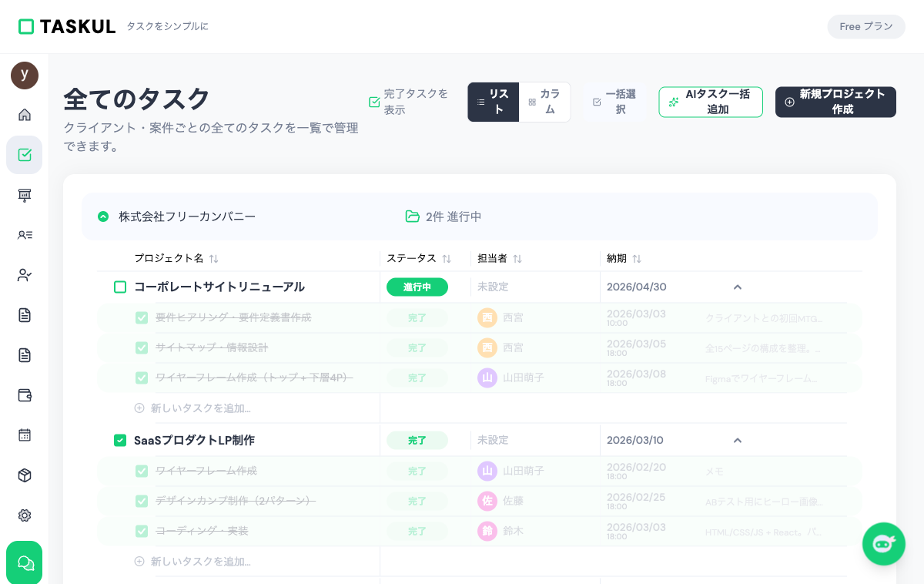The width and height of the screenshot is (924, 584).
Task: Click the presentation board sidebar icon
Action: click(25, 195)
